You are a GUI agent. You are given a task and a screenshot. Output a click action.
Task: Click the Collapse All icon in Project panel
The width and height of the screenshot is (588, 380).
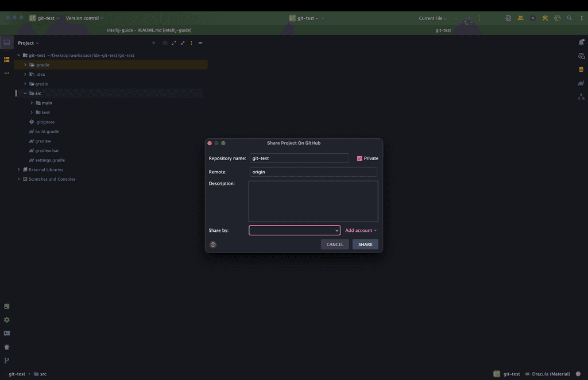click(x=183, y=43)
